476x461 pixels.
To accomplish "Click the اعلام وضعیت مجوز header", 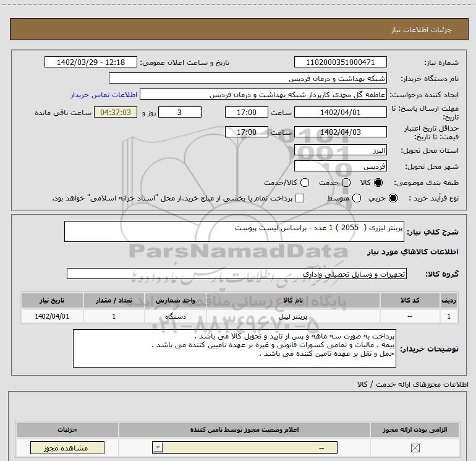I will point(244,429).
